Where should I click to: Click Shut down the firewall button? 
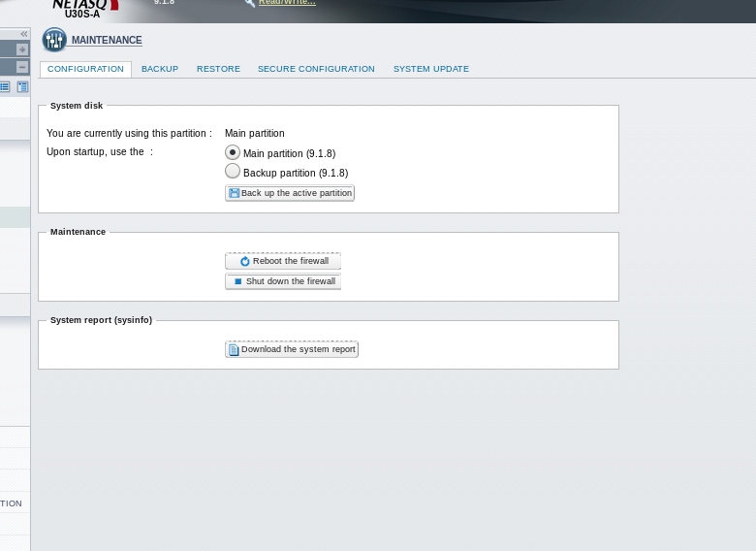point(283,281)
